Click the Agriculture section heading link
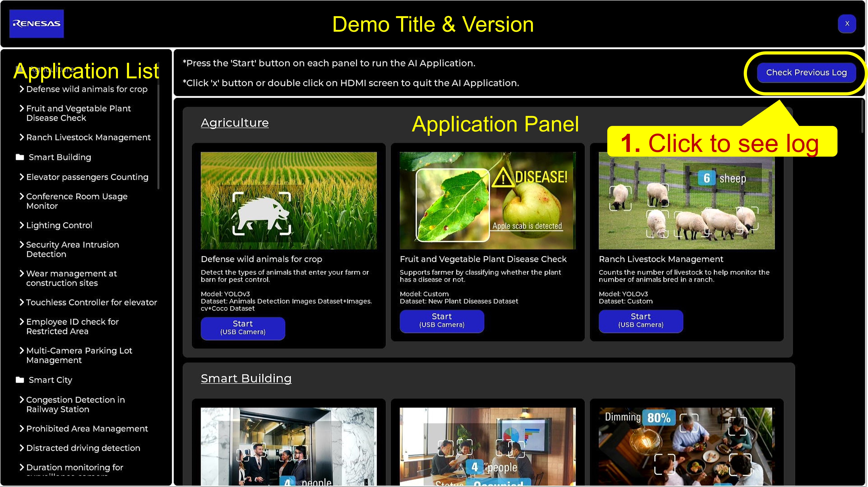Viewport: 868px width, 487px height. pyautogui.click(x=235, y=123)
